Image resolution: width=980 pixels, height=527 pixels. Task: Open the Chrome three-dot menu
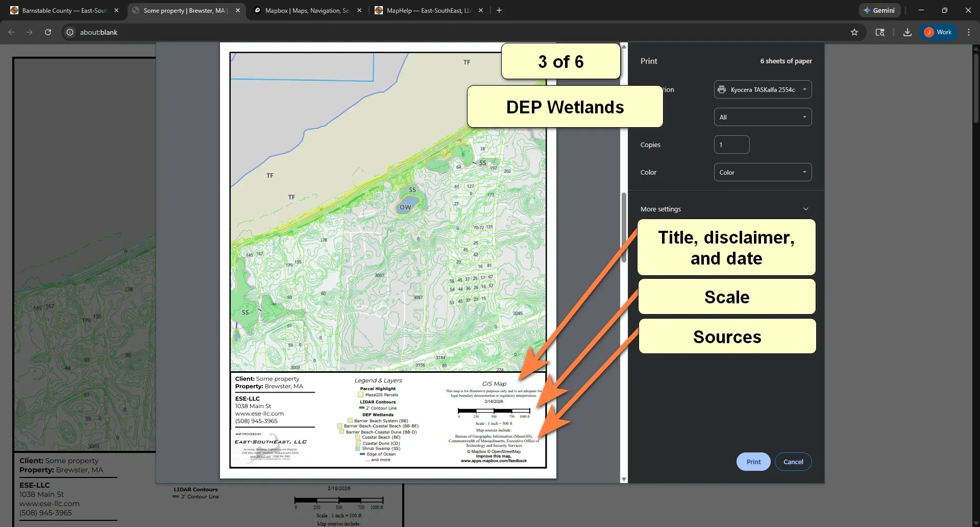tap(969, 32)
